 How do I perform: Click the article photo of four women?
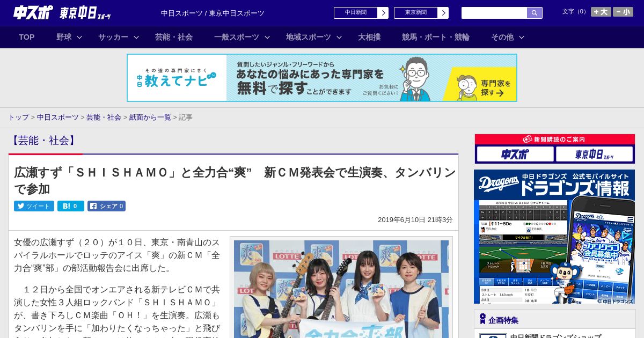tap(341, 289)
